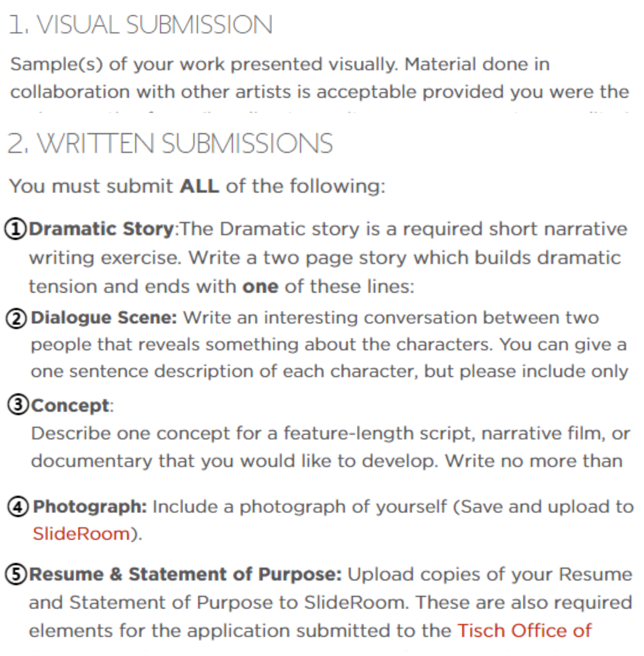Click the circled number 4 icon
644x656 pixels.
point(18,507)
